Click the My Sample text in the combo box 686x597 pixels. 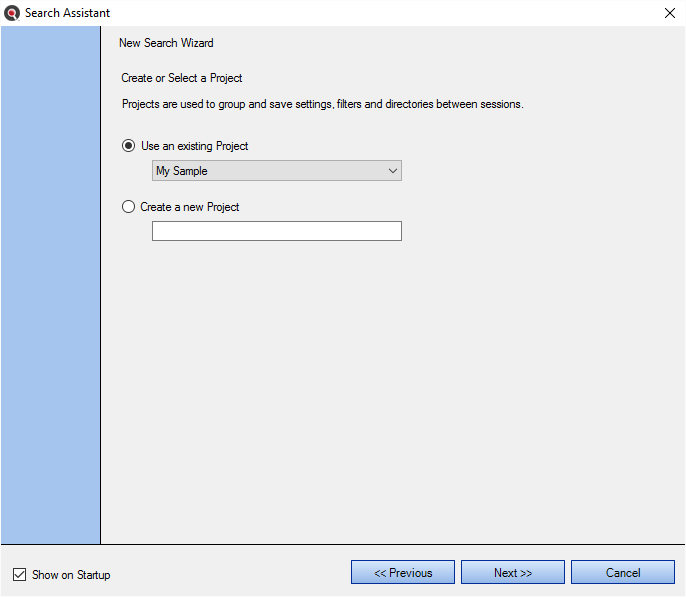pyautogui.click(x=182, y=171)
